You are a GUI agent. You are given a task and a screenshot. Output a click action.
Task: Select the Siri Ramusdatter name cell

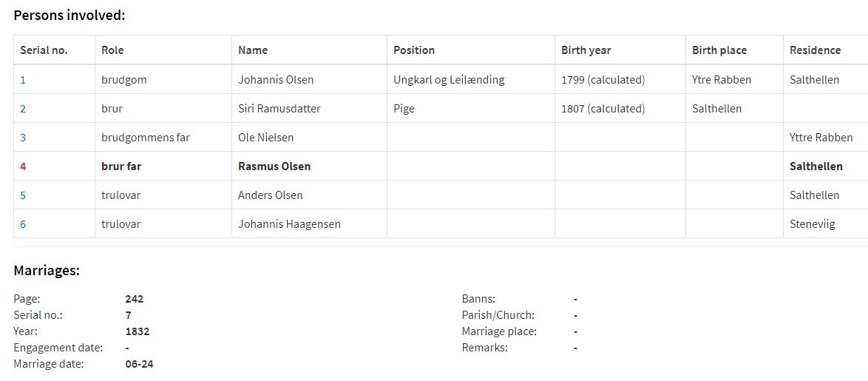click(309, 108)
